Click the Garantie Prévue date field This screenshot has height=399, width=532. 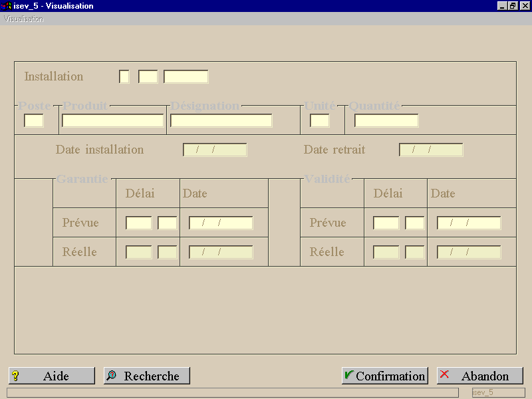pyautogui.click(x=221, y=223)
